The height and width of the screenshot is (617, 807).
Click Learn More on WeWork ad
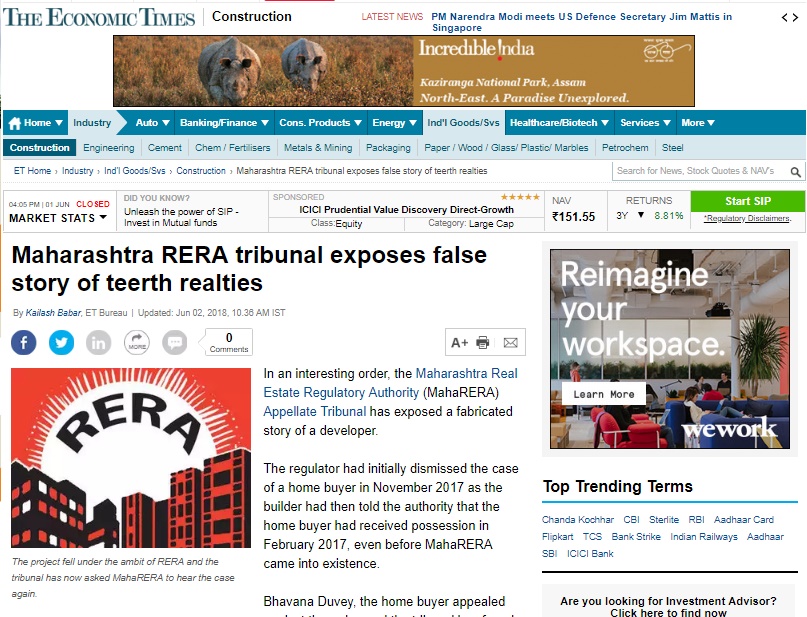(x=604, y=394)
